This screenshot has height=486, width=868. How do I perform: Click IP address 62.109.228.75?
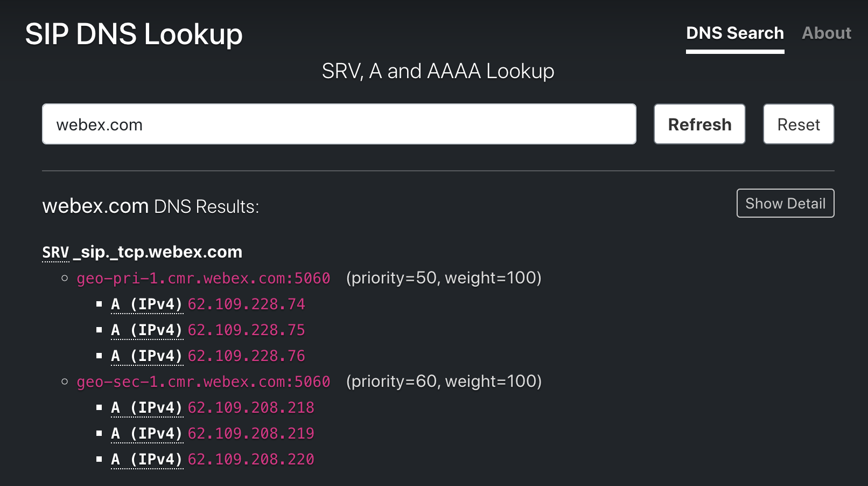point(246,330)
